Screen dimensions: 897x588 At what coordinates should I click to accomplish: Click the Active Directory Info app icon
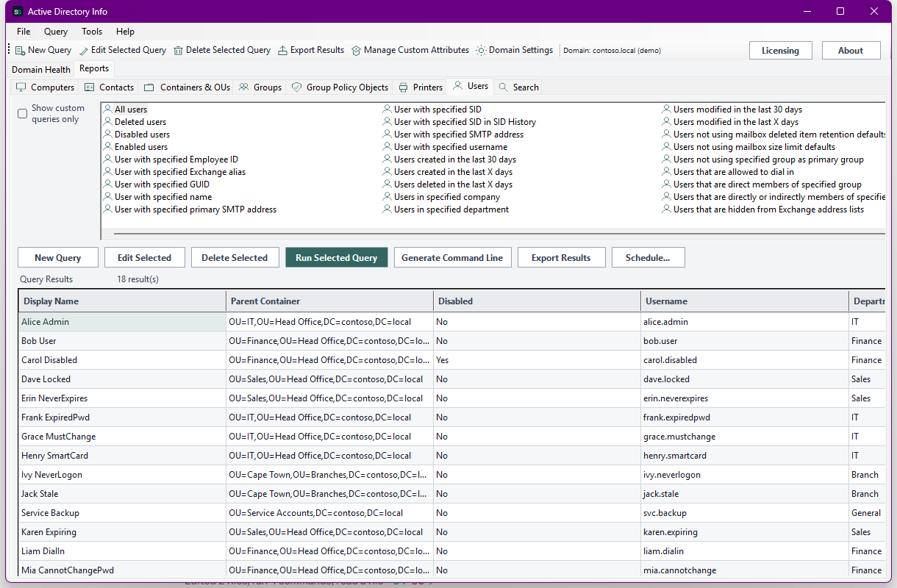point(18,12)
